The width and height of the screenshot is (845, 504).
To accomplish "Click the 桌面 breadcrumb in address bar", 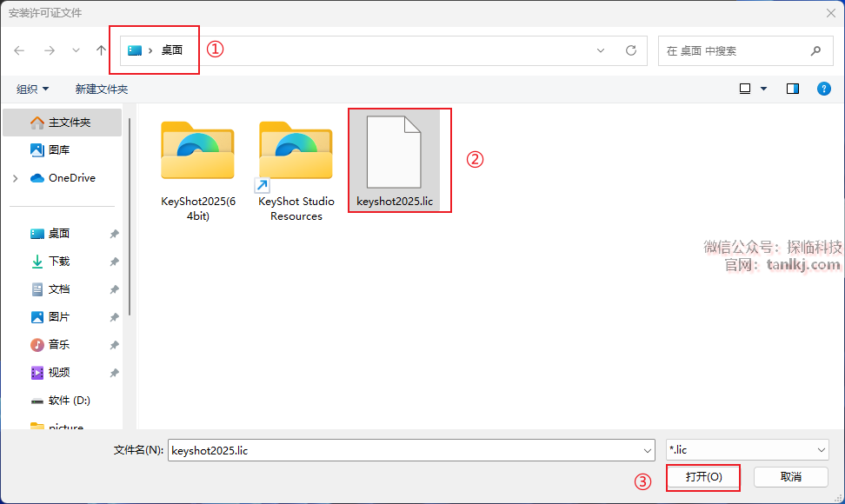I will [172, 50].
